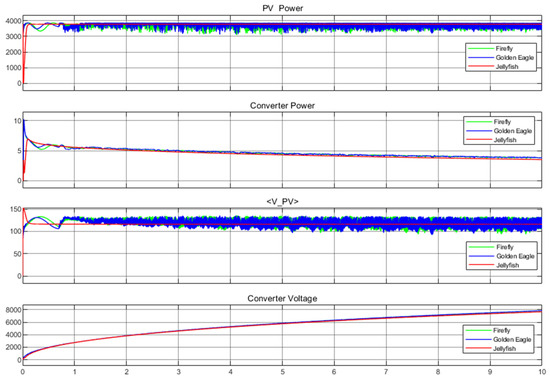Screen dimensions: 550x380
Task: Click red Jellyfish line sample in Converter Voltage legend
Action: tap(478, 348)
